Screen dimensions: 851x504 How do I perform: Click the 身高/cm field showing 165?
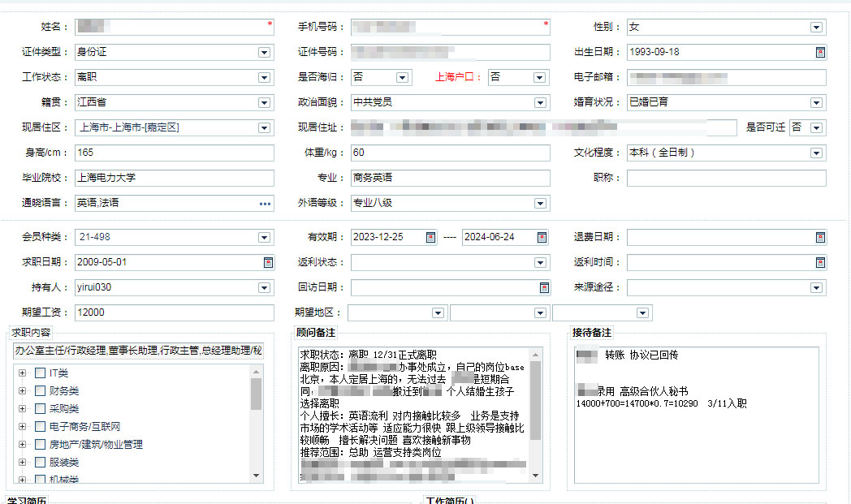(x=175, y=153)
